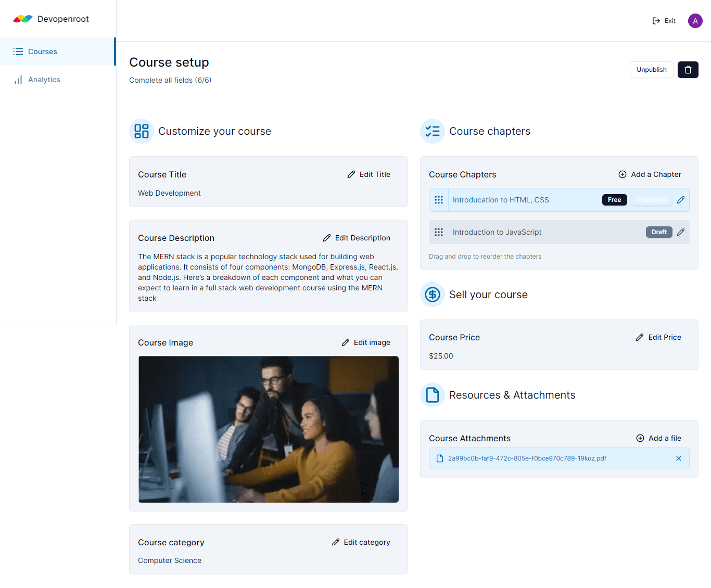Image resolution: width=711 pixels, height=588 pixels.
Task: Grab the drag handle of Introducation to HTML, CSS
Action: click(x=439, y=200)
